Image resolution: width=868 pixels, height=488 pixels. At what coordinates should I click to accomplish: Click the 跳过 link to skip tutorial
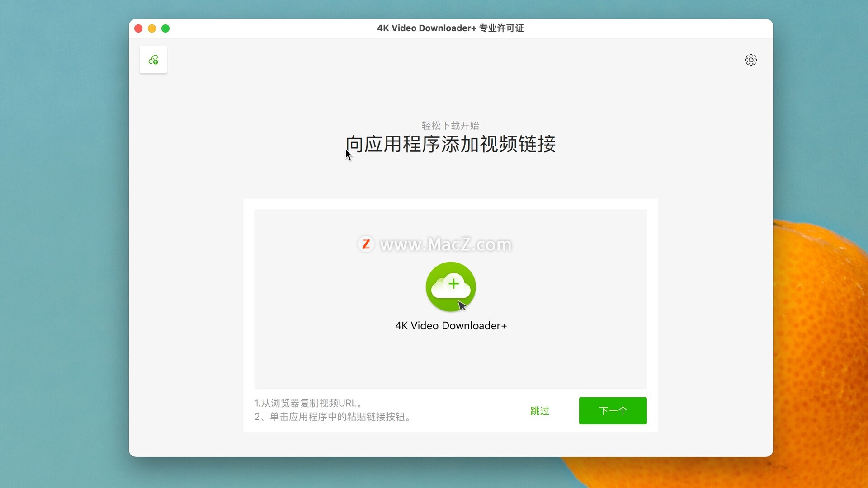(x=540, y=411)
